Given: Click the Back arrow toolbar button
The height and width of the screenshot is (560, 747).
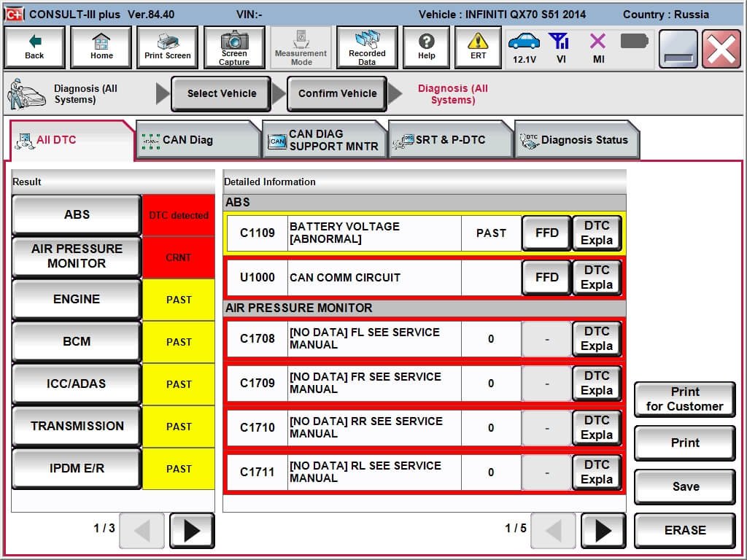Looking at the screenshot, I should click(34, 47).
